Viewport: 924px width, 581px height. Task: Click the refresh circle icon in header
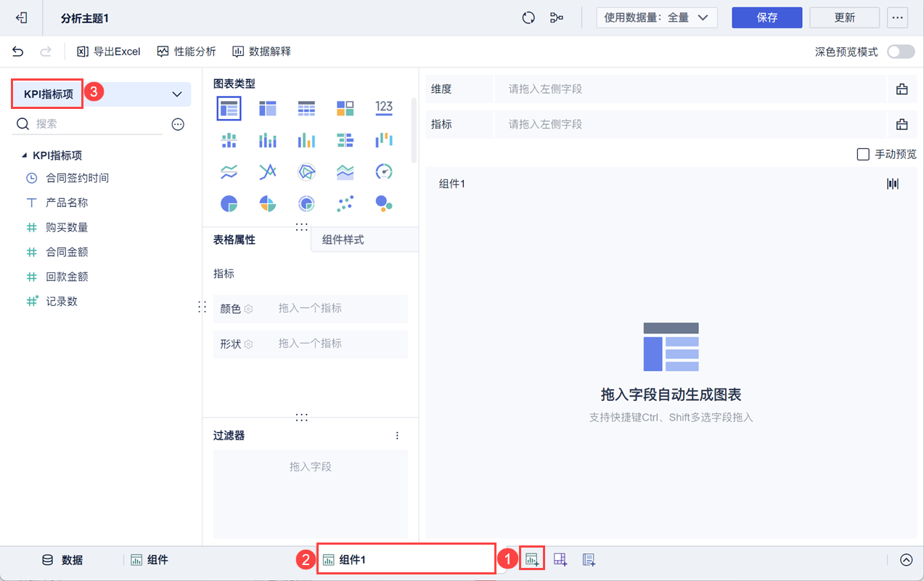tap(528, 17)
